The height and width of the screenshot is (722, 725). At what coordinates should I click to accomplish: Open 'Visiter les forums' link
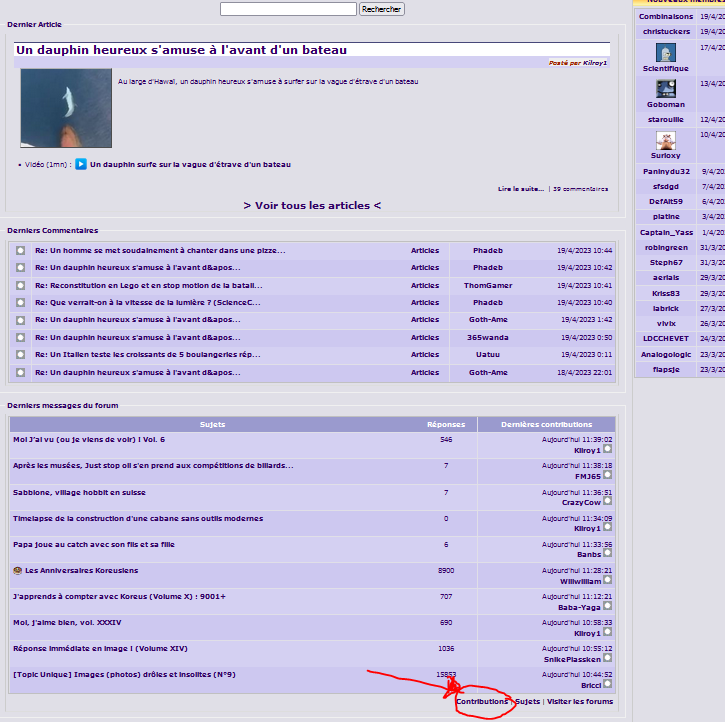[x=580, y=701]
